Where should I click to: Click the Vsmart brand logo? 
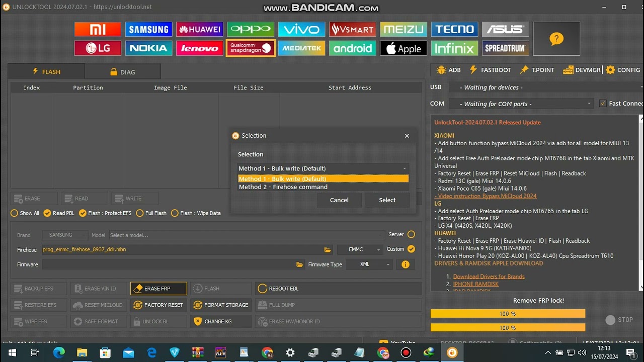[x=352, y=29]
